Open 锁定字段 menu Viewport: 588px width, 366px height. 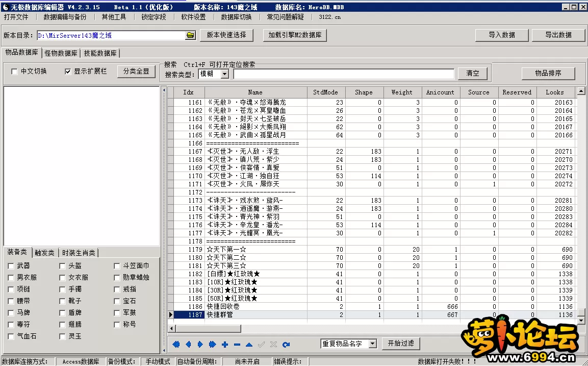pyautogui.click(x=154, y=17)
